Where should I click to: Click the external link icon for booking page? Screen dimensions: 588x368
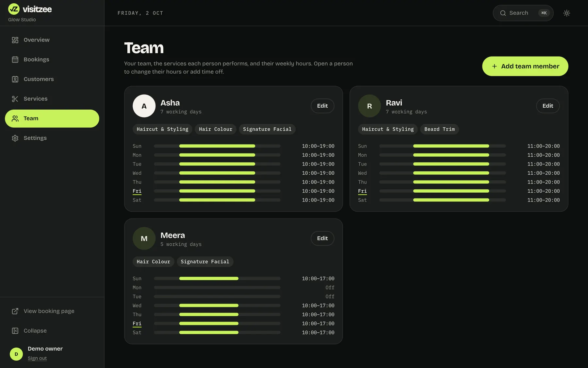[x=15, y=311]
